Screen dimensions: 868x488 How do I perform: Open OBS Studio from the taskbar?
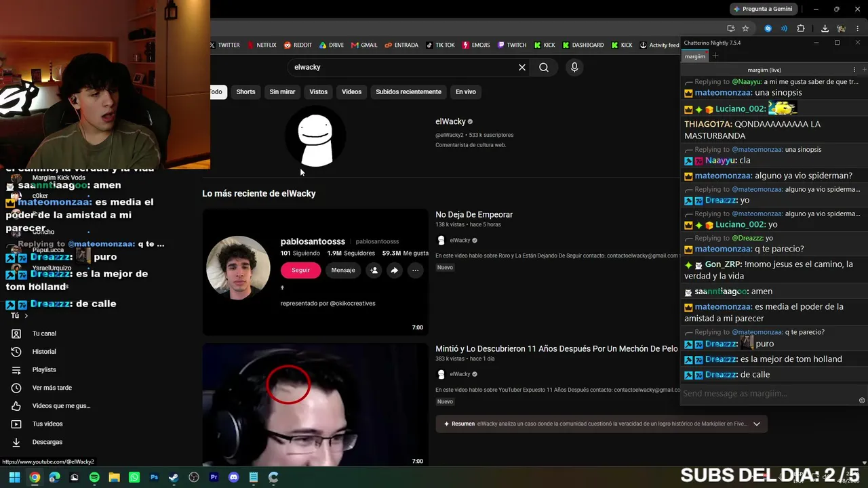click(x=194, y=477)
